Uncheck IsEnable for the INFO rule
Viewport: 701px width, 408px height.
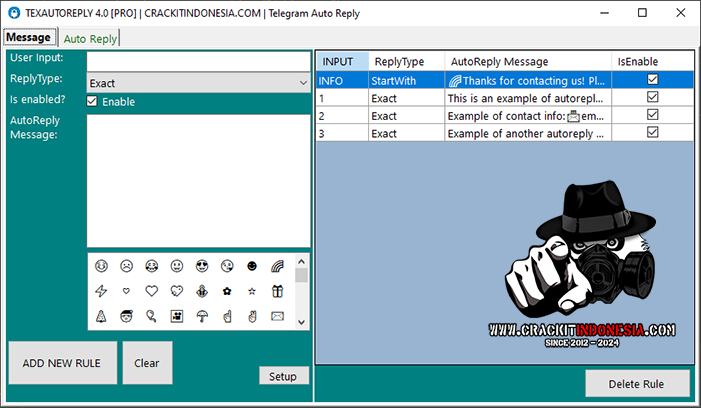(652, 80)
